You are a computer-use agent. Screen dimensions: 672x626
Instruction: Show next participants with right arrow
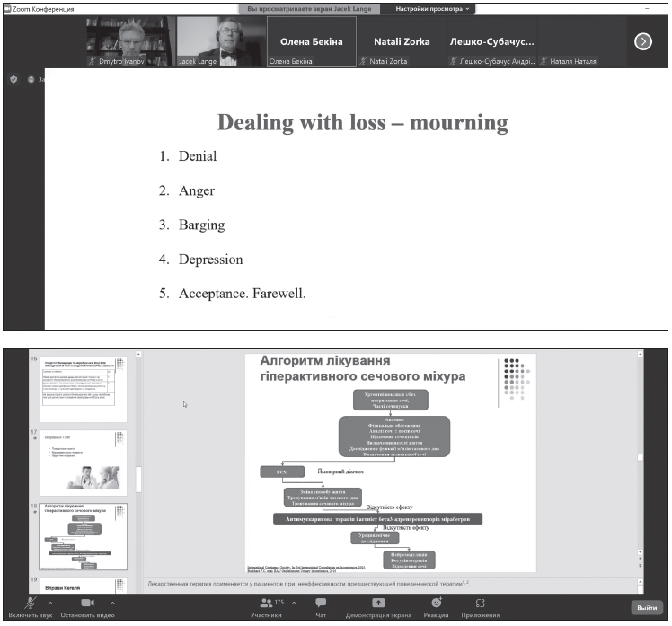tap(642, 40)
